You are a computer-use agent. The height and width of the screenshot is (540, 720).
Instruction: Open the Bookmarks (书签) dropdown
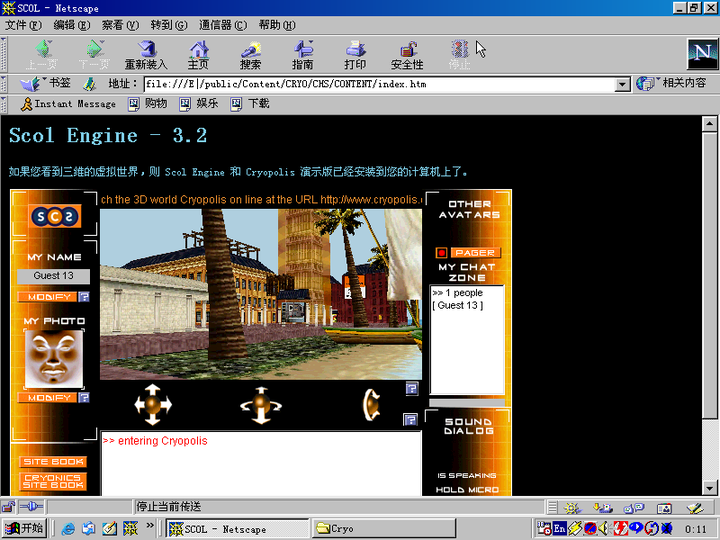[48, 84]
